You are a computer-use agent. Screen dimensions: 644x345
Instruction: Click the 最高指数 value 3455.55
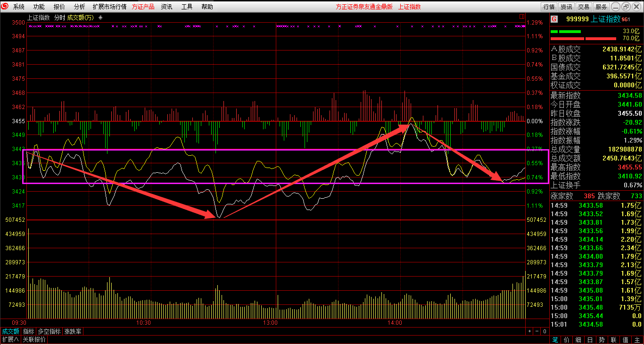coord(630,167)
